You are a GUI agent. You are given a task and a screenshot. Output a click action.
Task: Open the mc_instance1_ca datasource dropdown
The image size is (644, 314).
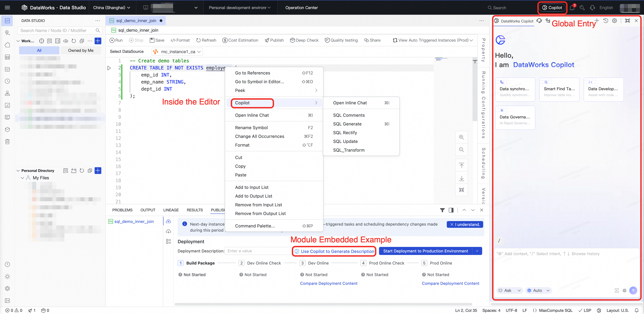tap(177, 52)
